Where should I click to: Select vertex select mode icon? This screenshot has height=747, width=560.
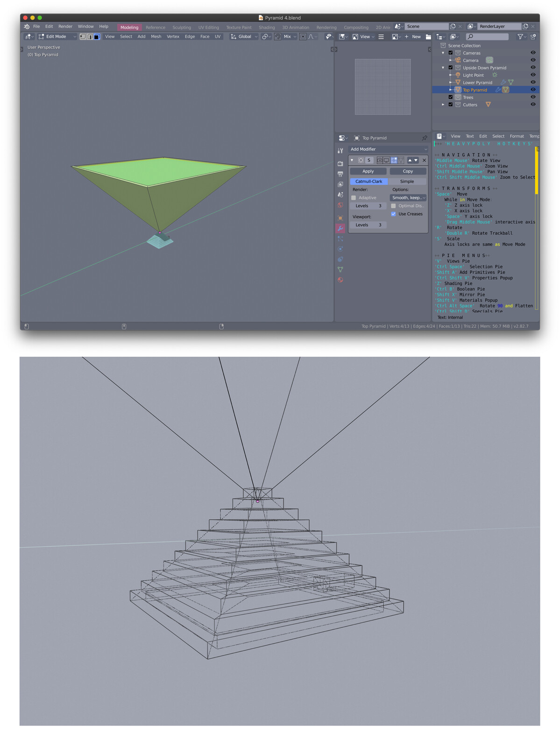(x=83, y=36)
